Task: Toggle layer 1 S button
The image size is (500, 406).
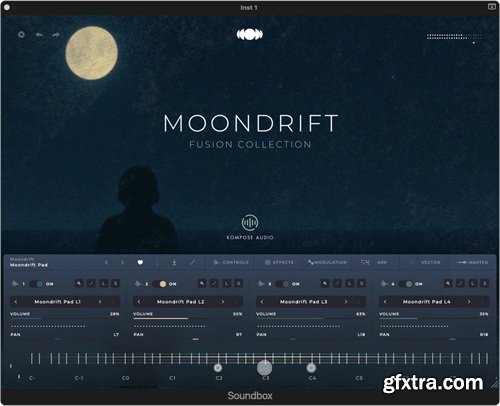Action: 115,284
